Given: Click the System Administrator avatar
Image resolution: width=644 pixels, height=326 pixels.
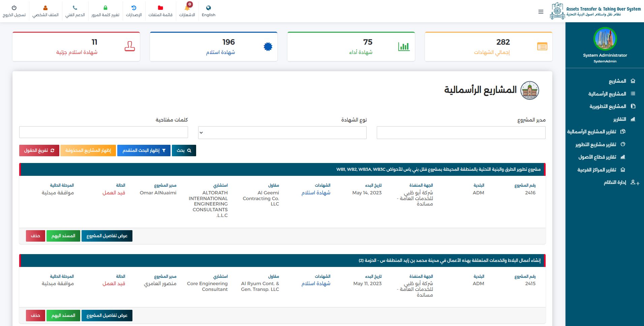Looking at the screenshot, I should click(605, 39).
